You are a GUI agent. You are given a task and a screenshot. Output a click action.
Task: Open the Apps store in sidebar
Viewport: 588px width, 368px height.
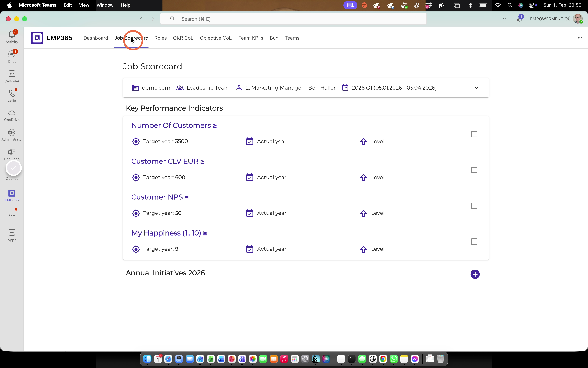[x=12, y=235]
